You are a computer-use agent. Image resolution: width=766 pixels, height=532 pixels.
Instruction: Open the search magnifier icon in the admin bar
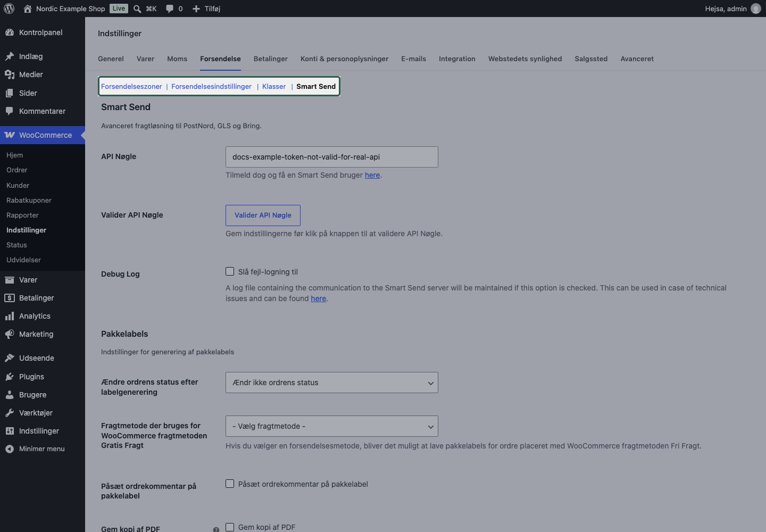coord(137,9)
